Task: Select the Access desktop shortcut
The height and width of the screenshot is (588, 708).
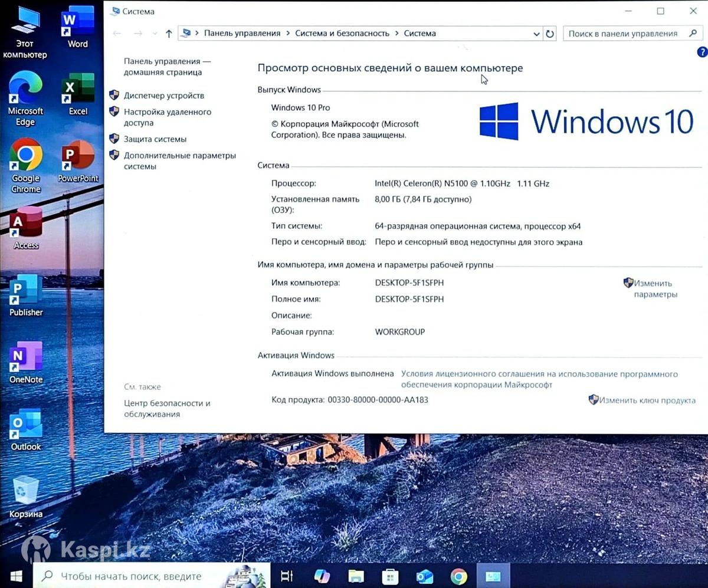Action: pyautogui.click(x=26, y=229)
